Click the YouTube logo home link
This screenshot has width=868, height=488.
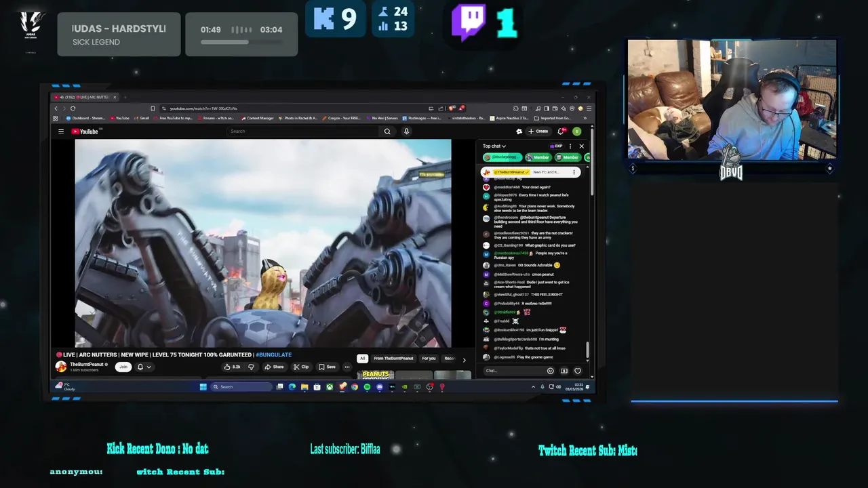pyautogui.click(x=85, y=131)
